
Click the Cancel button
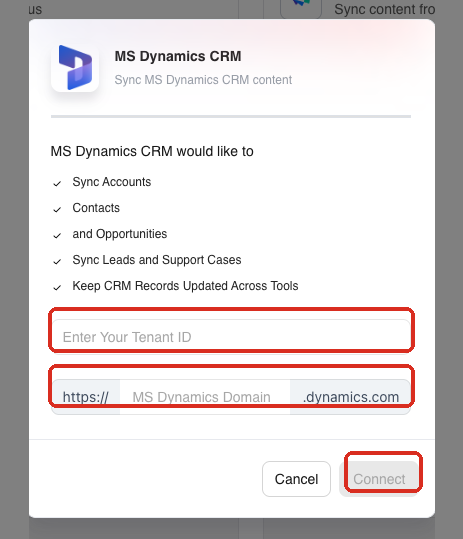(296, 479)
